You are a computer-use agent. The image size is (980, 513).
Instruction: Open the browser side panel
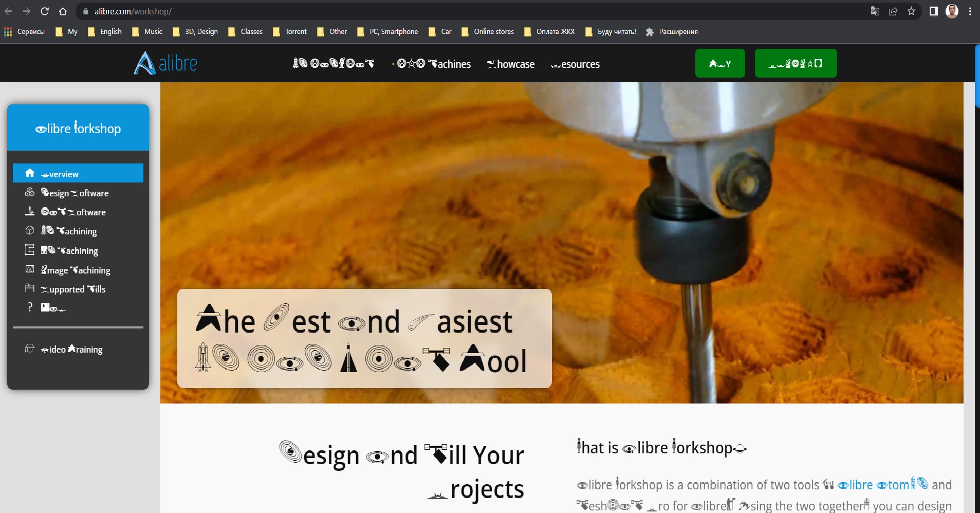point(934,11)
